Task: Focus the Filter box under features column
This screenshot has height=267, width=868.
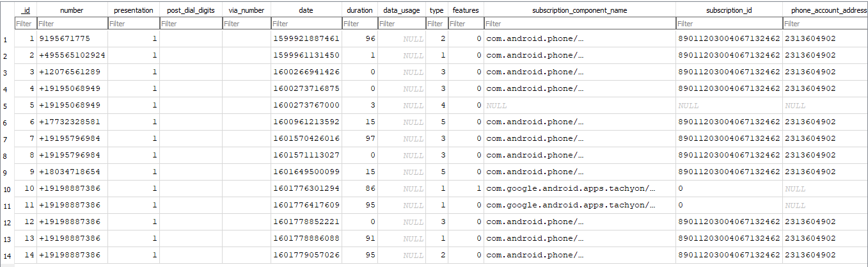Action: click(x=465, y=24)
